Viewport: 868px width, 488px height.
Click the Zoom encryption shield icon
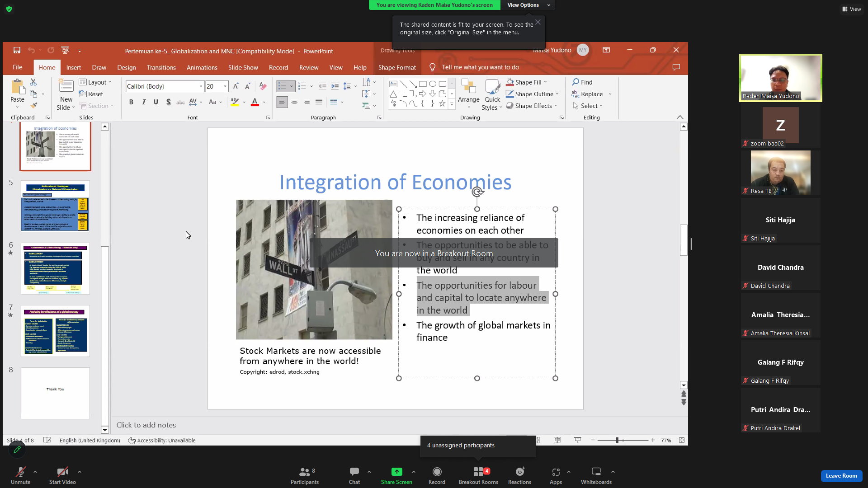9,9
